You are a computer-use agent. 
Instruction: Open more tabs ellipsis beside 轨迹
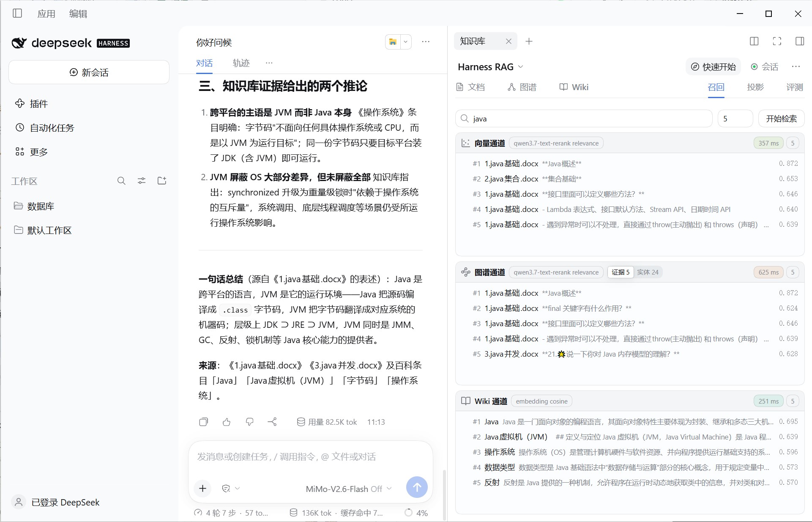click(x=269, y=63)
